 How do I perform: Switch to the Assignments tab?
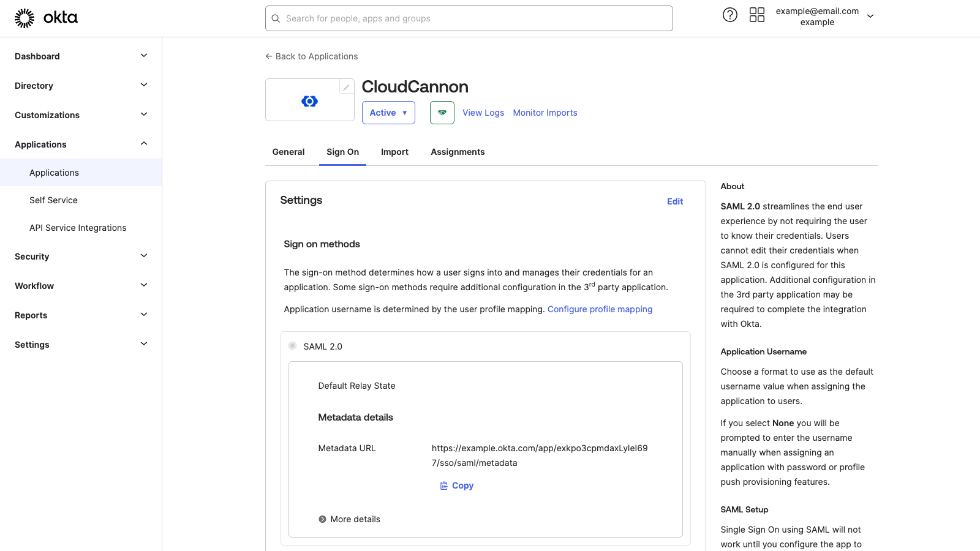pos(457,151)
